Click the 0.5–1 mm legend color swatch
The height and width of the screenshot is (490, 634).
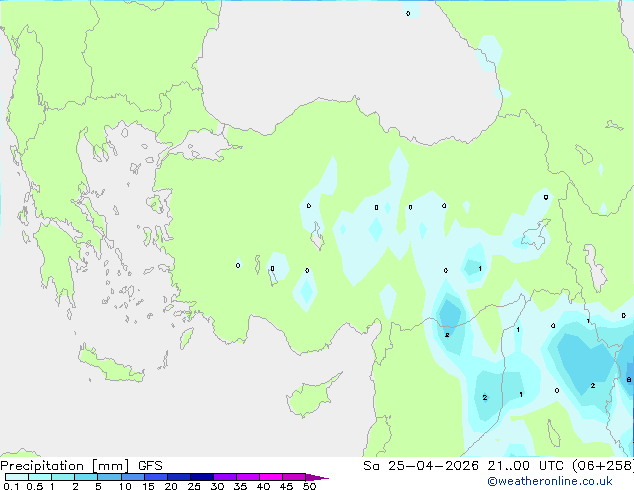click(40, 477)
